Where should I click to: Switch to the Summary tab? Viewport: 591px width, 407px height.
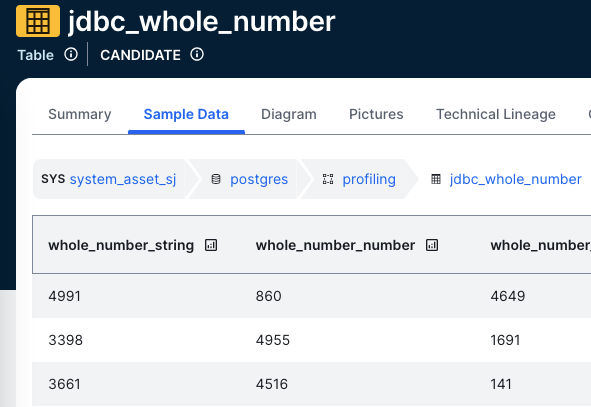click(80, 114)
